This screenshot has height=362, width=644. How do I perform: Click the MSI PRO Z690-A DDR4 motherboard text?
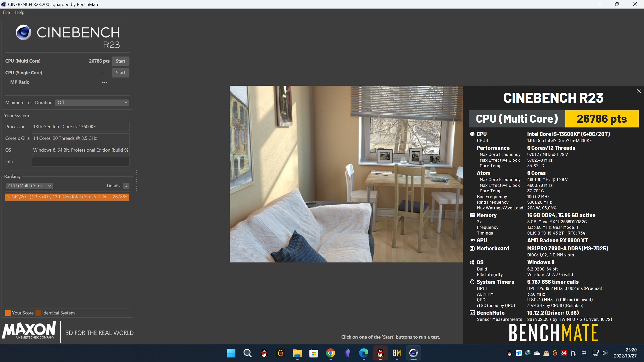[x=568, y=249]
